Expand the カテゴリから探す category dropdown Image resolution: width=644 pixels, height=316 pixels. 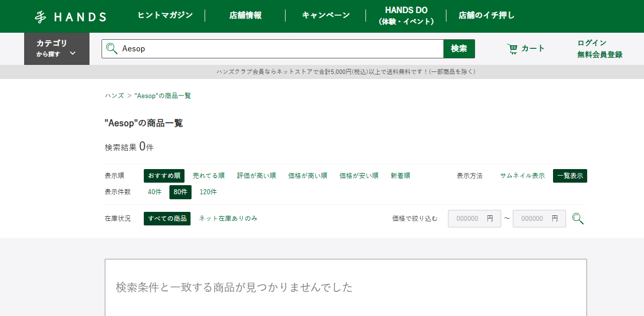pyautogui.click(x=57, y=49)
